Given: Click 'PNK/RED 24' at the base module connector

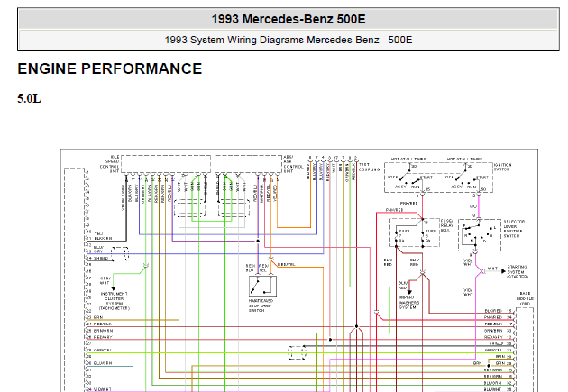Looking at the screenshot, I should coord(498,317).
